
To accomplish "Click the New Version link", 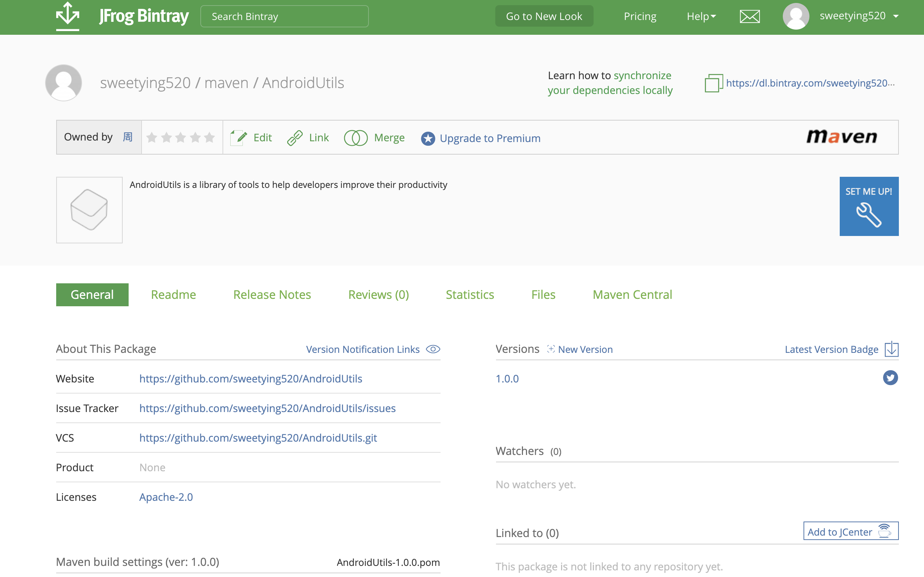I will [585, 349].
